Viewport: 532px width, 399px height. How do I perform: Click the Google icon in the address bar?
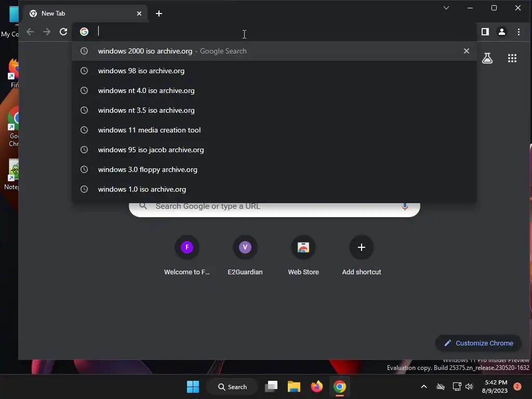pos(84,32)
